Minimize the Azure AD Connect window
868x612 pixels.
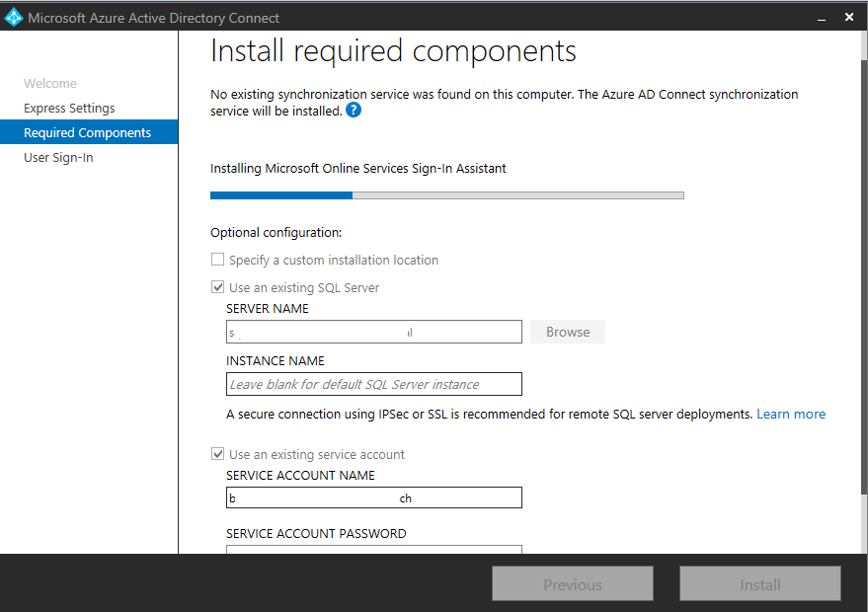tap(818, 18)
